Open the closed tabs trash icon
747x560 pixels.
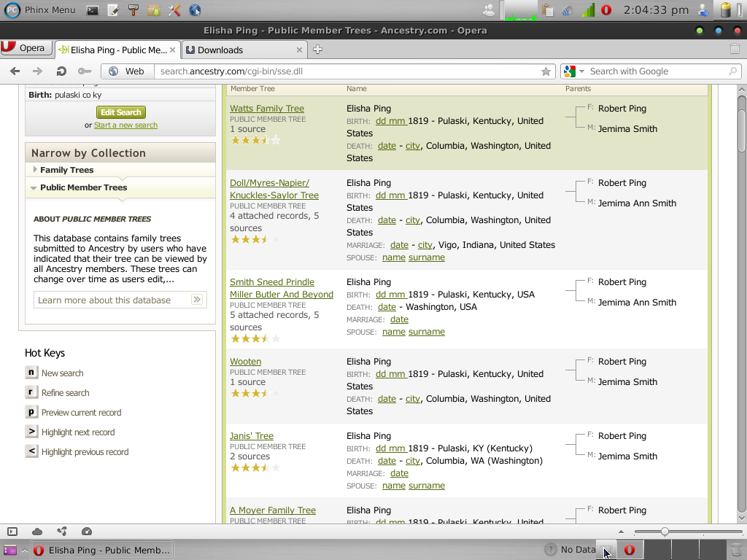[x=735, y=49]
